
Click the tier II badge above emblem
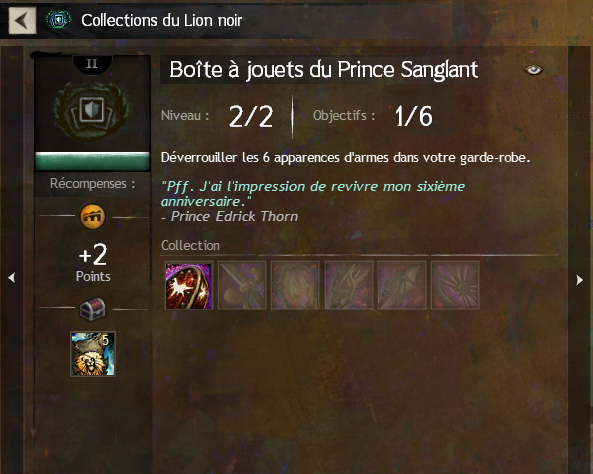pyautogui.click(x=92, y=64)
